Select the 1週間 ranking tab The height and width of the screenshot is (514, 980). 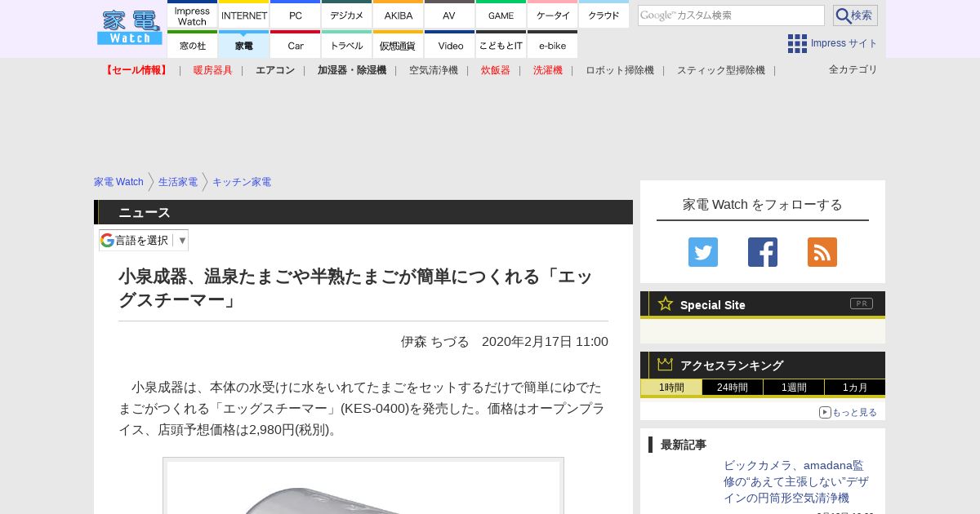coord(794,388)
